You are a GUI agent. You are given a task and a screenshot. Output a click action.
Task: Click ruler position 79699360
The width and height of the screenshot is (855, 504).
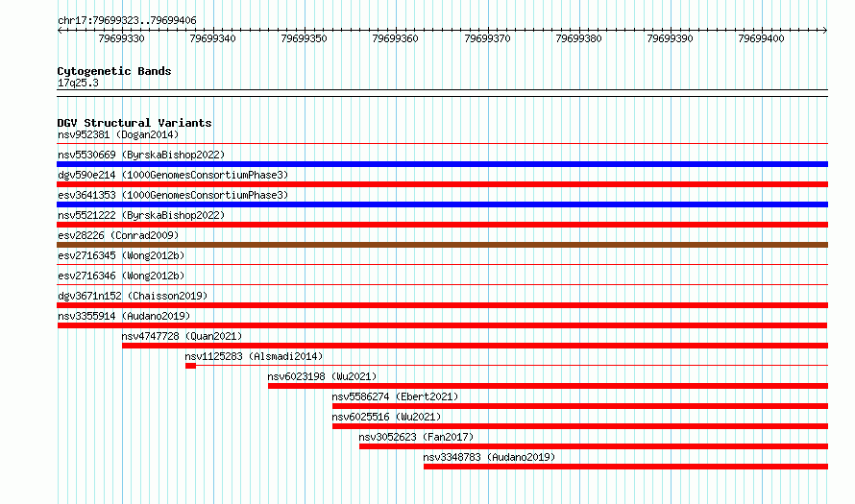pos(396,38)
